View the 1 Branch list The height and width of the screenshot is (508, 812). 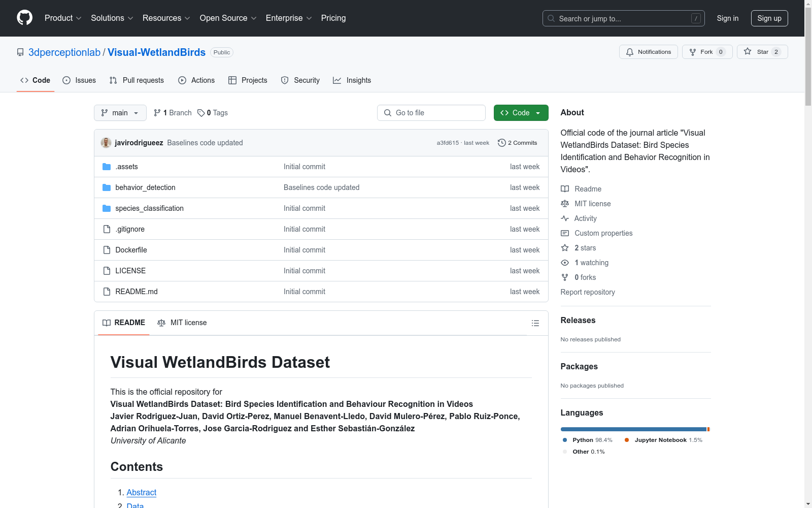(x=173, y=113)
